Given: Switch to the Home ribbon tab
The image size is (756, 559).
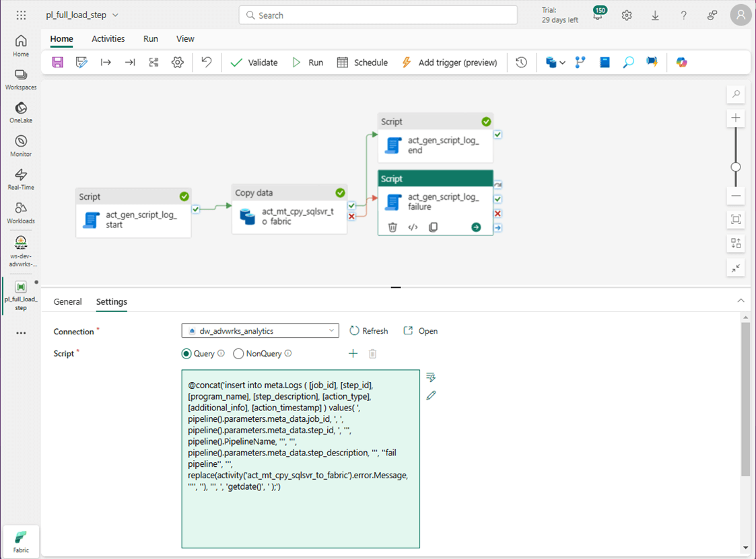Looking at the screenshot, I should (x=62, y=38).
